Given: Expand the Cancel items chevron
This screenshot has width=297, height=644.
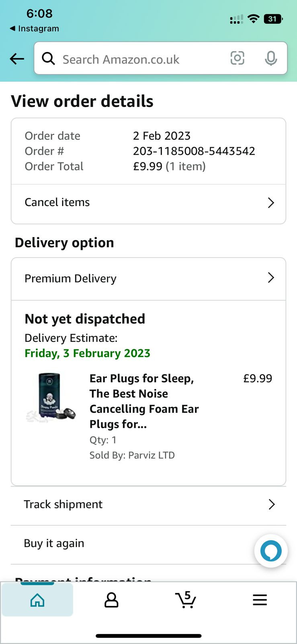Looking at the screenshot, I should click(271, 202).
